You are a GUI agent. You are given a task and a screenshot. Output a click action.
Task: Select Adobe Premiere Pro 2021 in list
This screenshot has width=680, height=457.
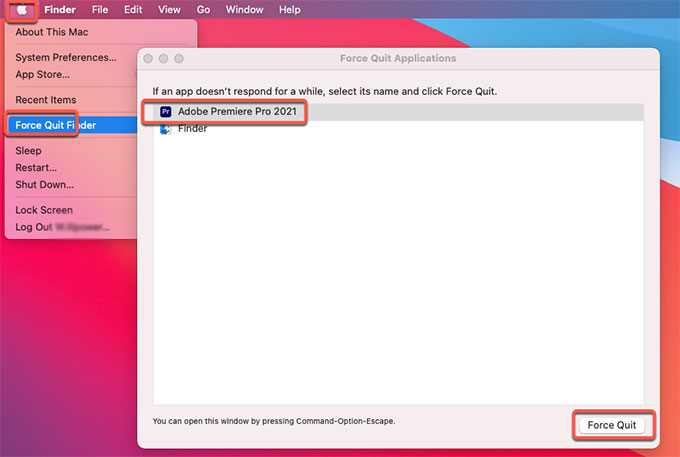click(x=237, y=112)
